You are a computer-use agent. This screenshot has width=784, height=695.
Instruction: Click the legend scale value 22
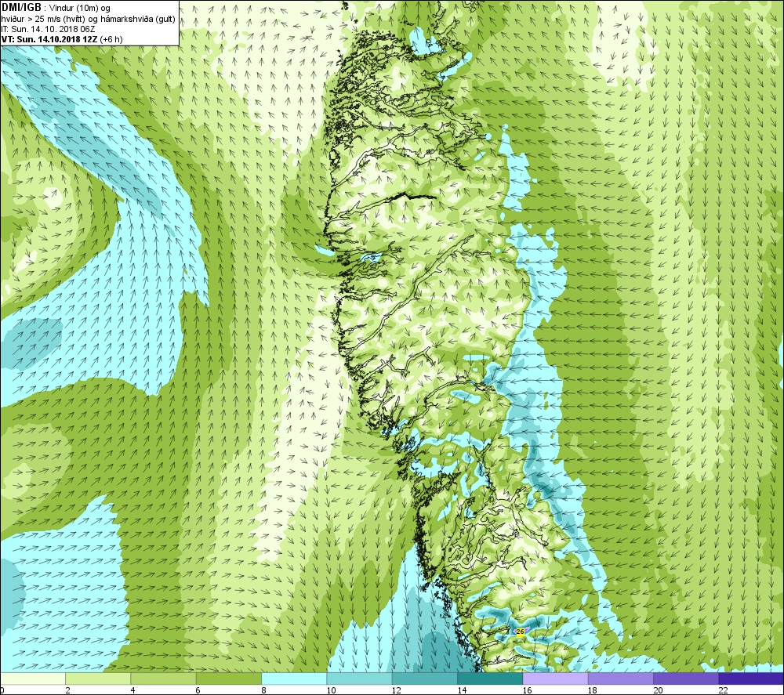724,690
